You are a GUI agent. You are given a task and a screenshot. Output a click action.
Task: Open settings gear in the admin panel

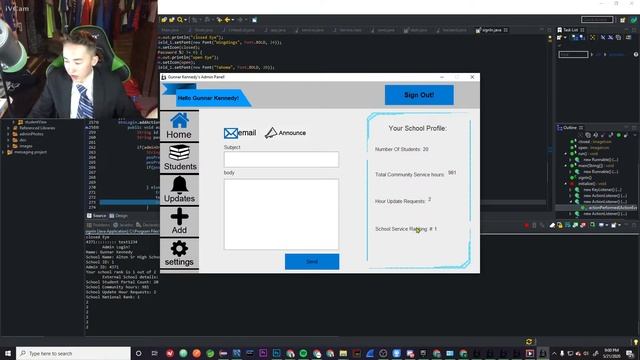pos(179,253)
